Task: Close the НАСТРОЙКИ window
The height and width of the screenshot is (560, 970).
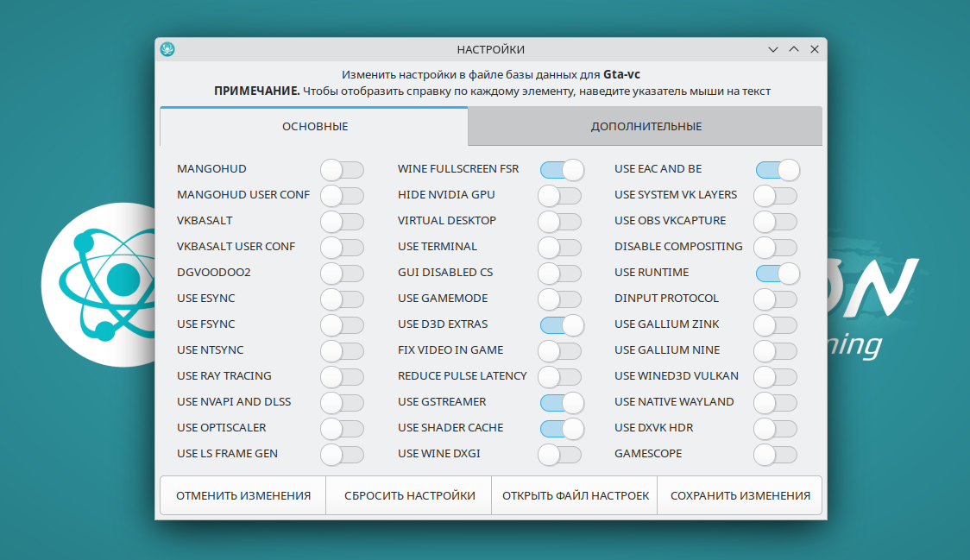Action: (x=814, y=50)
